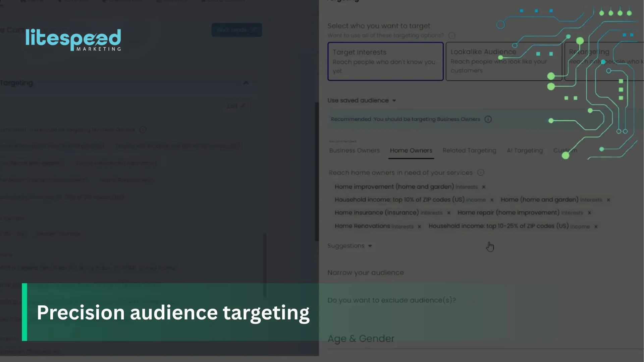Select the Target Interests option card
The width and height of the screenshot is (644, 362).
(x=385, y=61)
